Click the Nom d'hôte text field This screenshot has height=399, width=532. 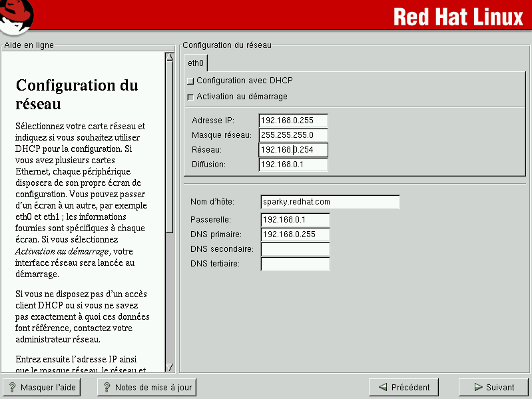[330, 202]
